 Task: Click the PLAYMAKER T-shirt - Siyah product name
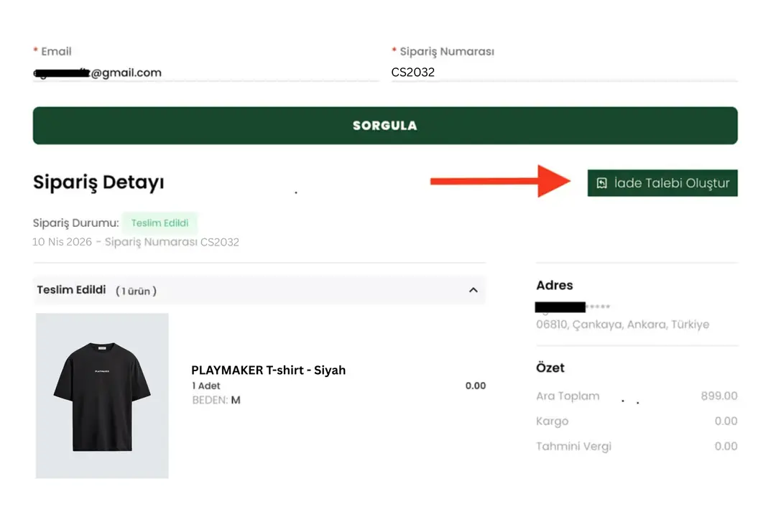coord(268,370)
